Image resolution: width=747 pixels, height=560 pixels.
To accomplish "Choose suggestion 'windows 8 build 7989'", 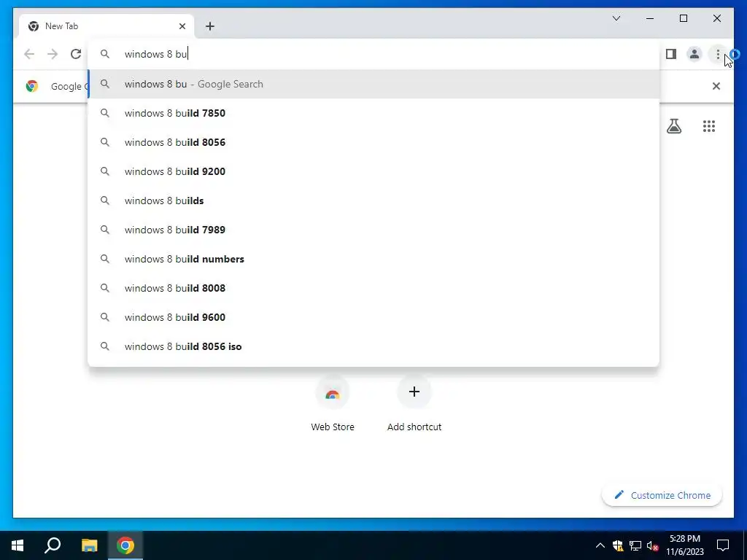I will [x=373, y=230].
